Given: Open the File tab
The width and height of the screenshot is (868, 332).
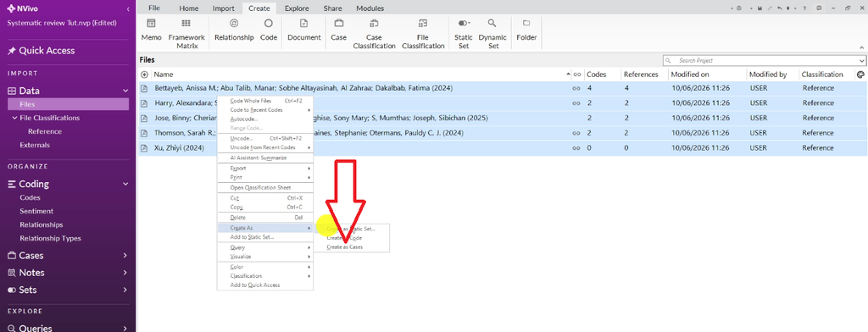Looking at the screenshot, I should [154, 8].
